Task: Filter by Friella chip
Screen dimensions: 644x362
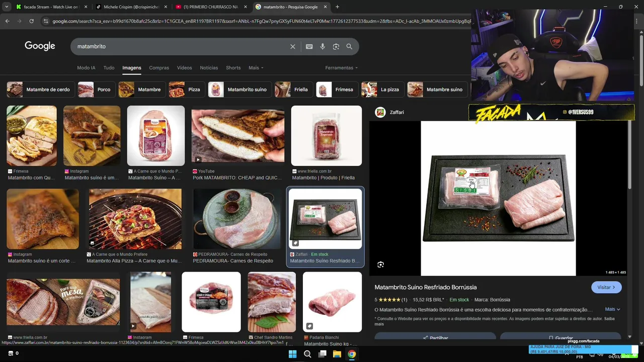Action: [293, 89]
